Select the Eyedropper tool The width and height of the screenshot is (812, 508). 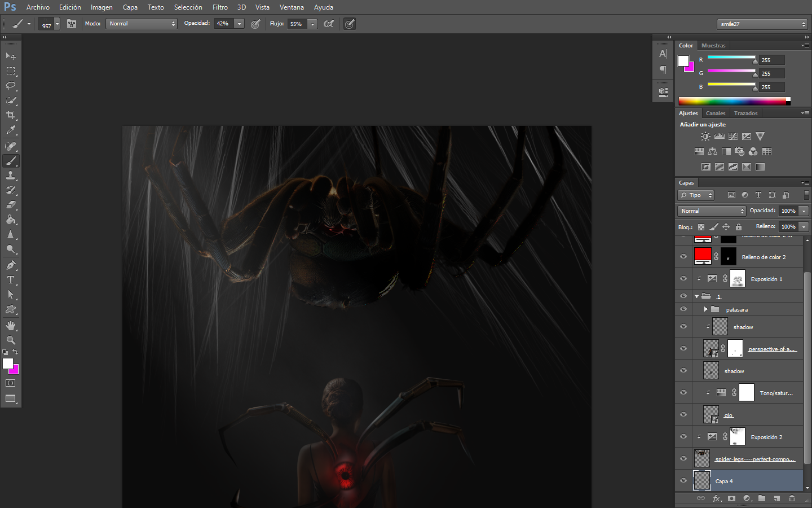tap(11, 130)
